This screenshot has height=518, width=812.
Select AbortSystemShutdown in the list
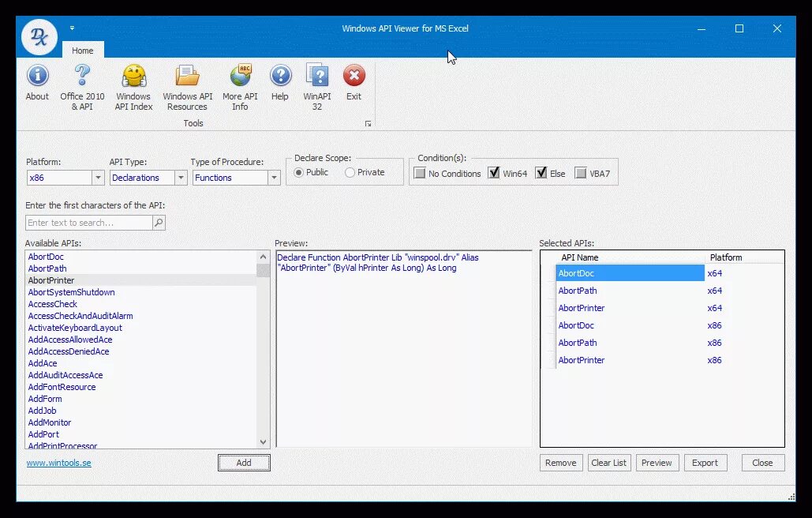point(140,293)
